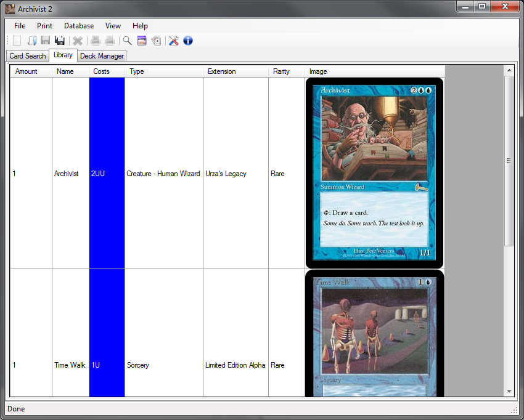Image resolution: width=524 pixels, height=420 pixels.
Task: Select the Rare cell in Time Walk row
Action: pos(287,333)
